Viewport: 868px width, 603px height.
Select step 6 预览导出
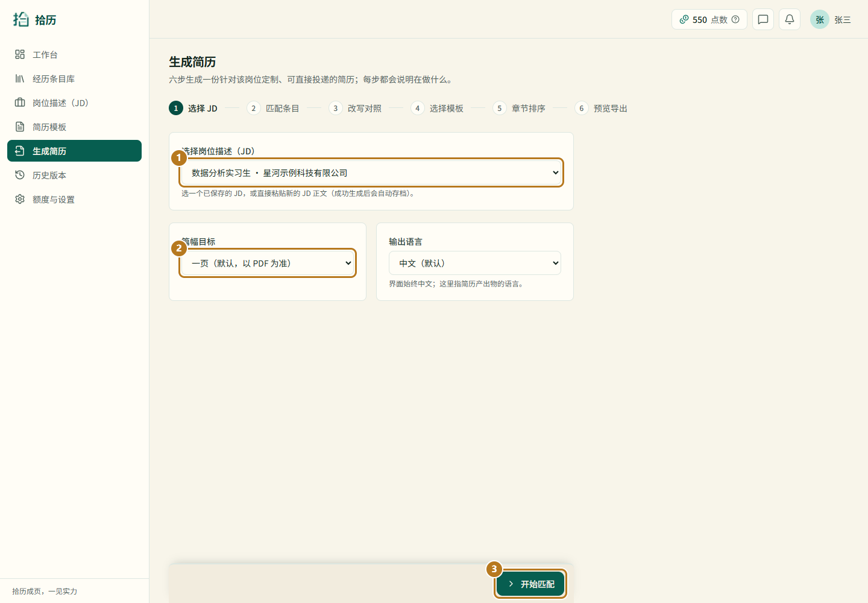(600, 108)
